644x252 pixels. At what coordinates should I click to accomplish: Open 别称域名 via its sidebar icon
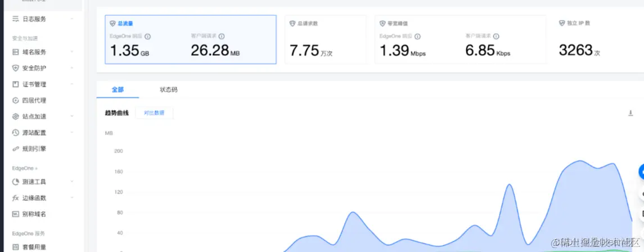pos(16,214)
